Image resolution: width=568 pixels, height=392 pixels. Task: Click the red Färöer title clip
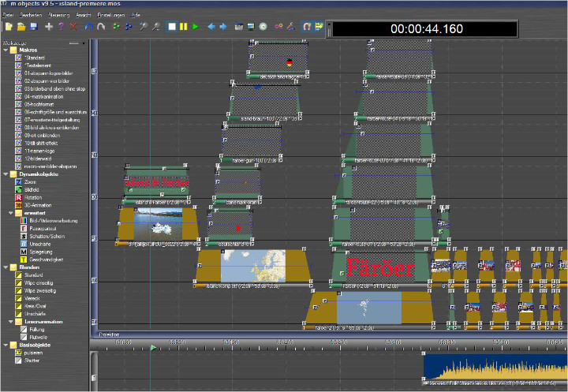coord(380,267)
